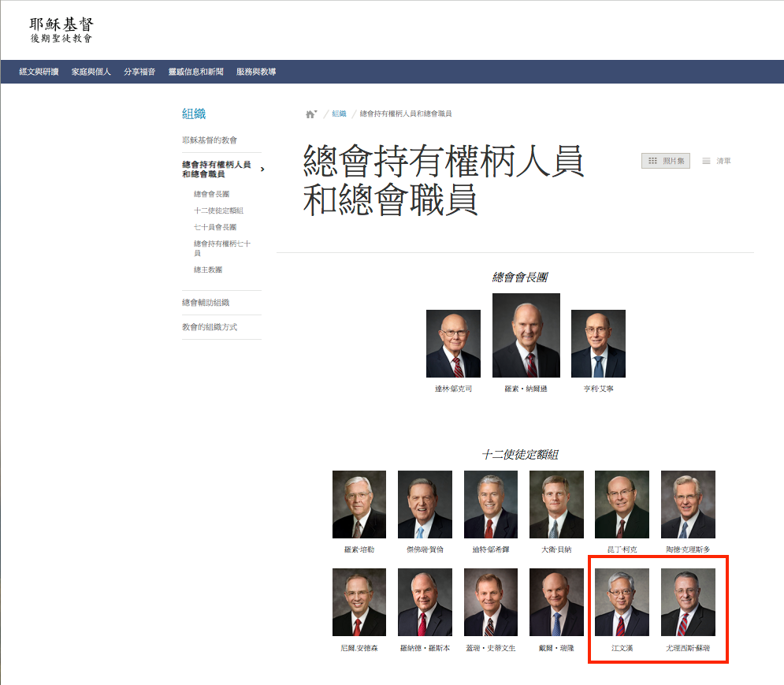Click the name 羅素·培勒

359,549
